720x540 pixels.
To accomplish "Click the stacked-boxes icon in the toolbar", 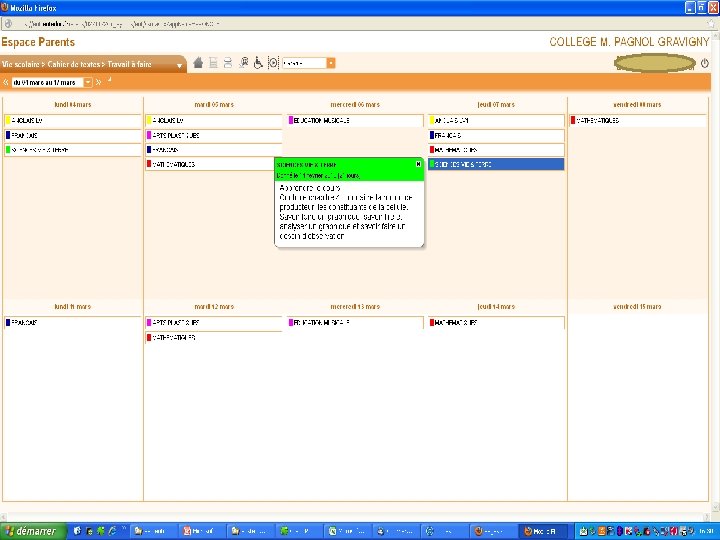I will [228, 63].
